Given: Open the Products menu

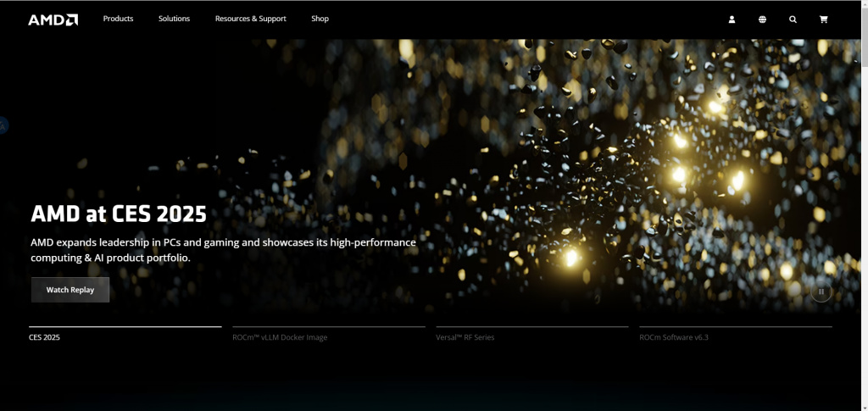Looking at the screenshot, I should pos(118,19).
